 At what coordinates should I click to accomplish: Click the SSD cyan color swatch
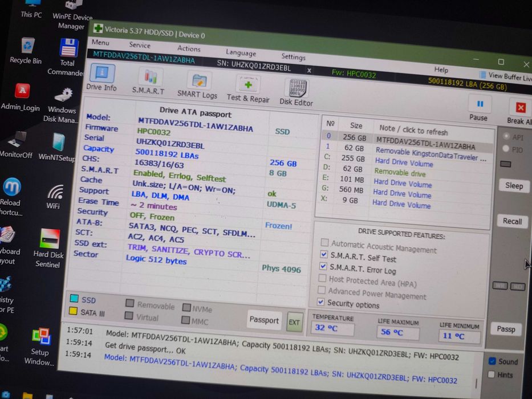(74, 299)
